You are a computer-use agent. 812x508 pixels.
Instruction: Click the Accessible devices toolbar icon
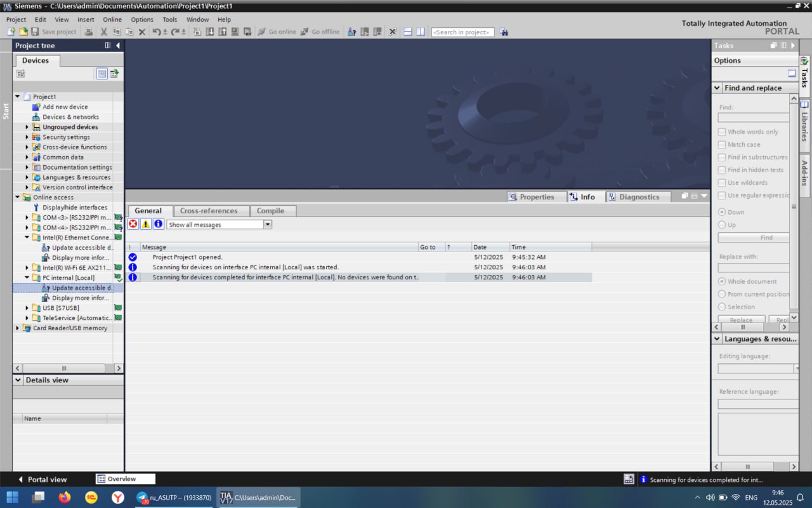[351, 32]
